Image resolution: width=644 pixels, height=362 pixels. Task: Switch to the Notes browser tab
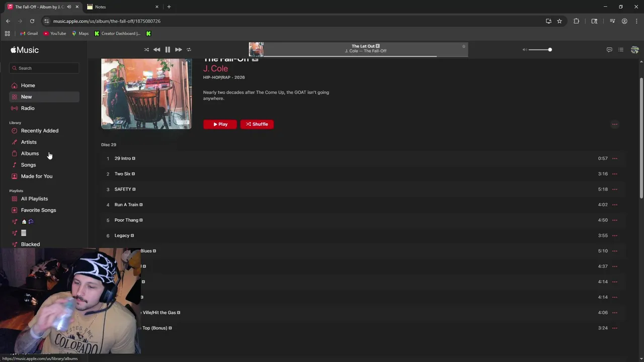[122, 7]
